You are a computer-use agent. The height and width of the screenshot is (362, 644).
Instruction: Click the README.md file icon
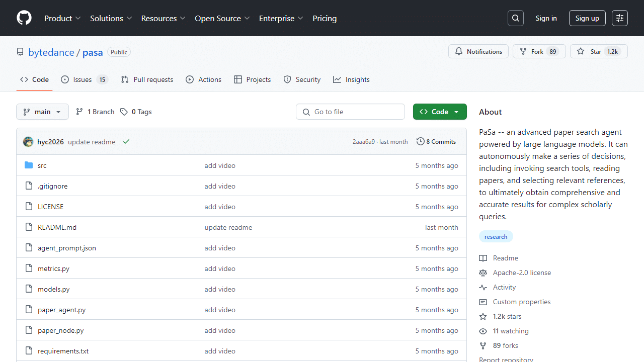29,227
